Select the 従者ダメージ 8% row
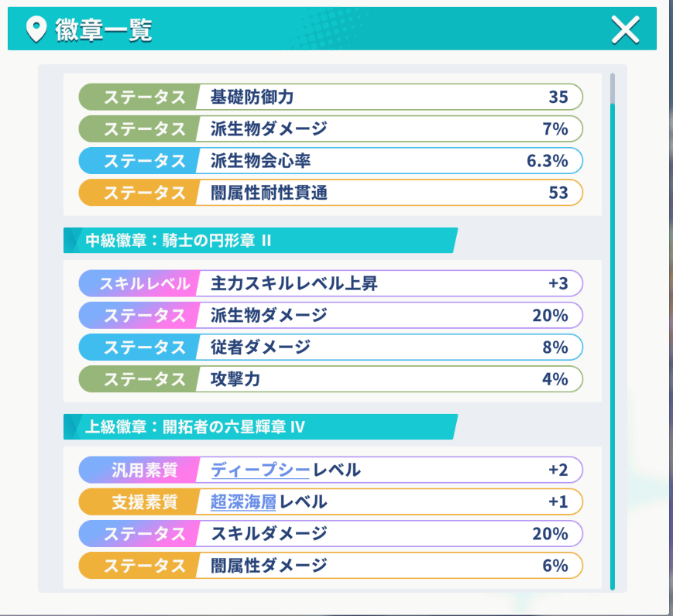The height and width of the screenshot is (616, 673). pos(331,347)
